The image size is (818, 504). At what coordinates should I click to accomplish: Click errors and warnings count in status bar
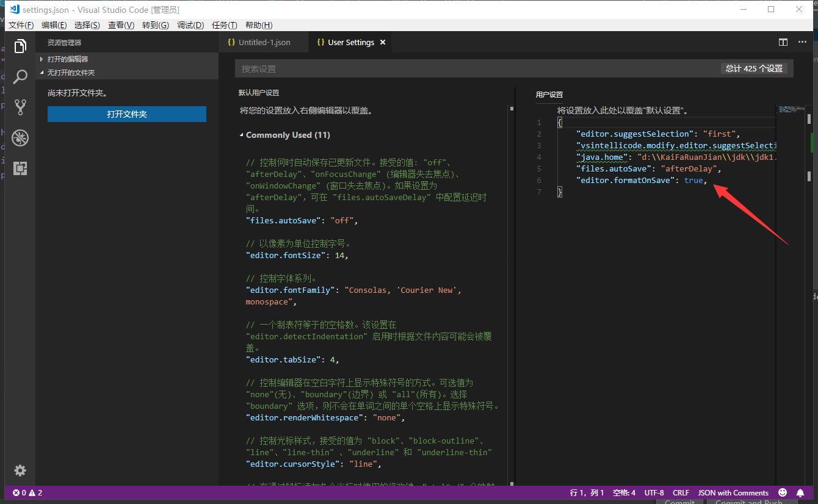[x=27, y=492]
